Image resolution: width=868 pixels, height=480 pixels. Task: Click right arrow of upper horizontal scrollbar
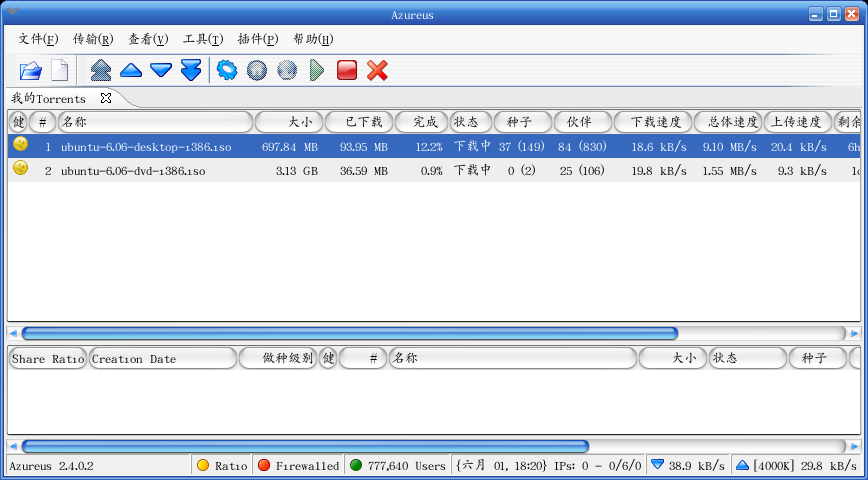point(854,333)
